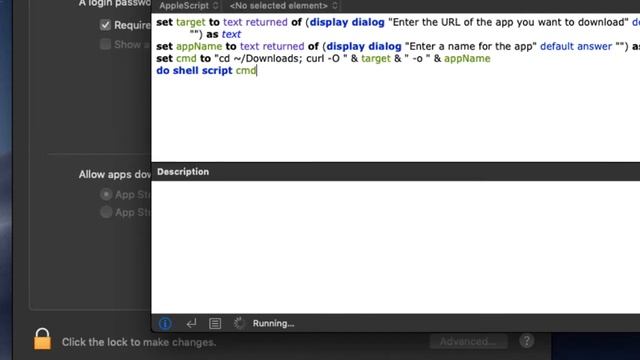Show the description info pane icon
Image resolution: width=640 pixels, height=360 pixels.
point(165,324)
